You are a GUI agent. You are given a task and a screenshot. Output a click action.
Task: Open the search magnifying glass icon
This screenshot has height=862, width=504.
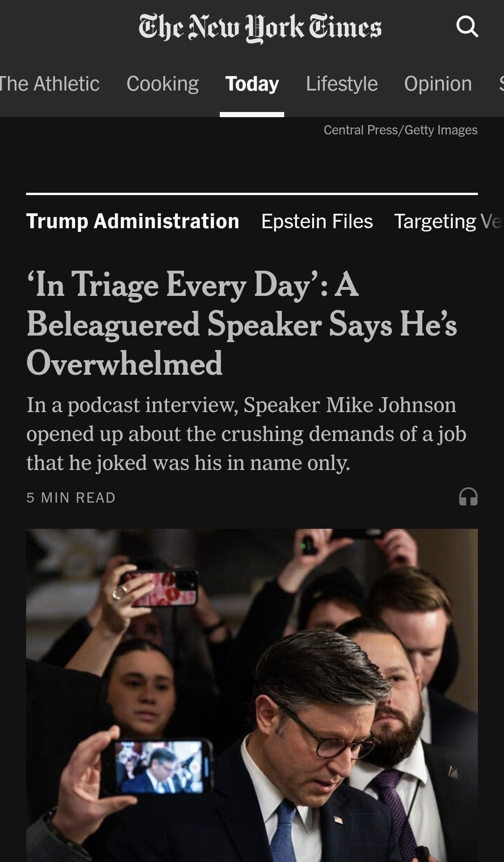click(467, 27)
